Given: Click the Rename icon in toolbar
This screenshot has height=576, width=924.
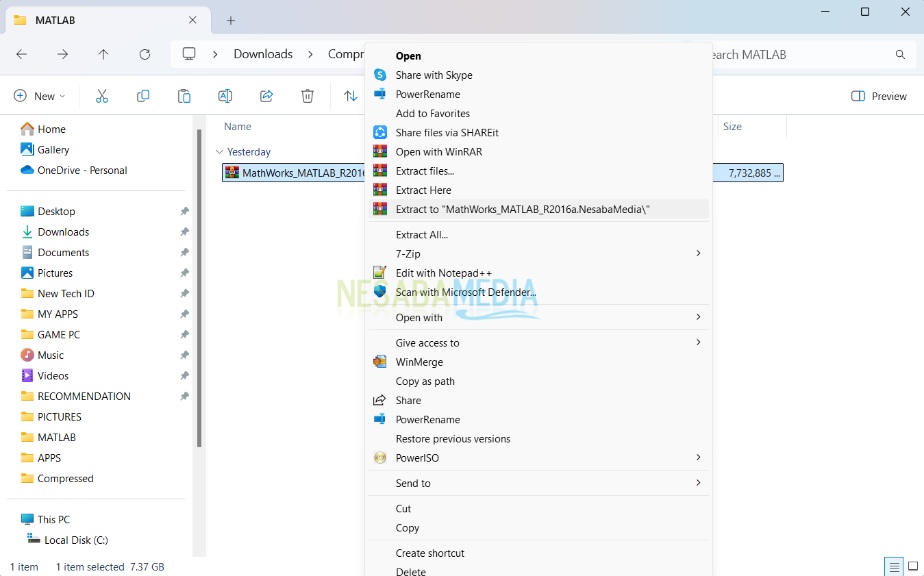Looking at the screenshot, I should pos(225,97).
